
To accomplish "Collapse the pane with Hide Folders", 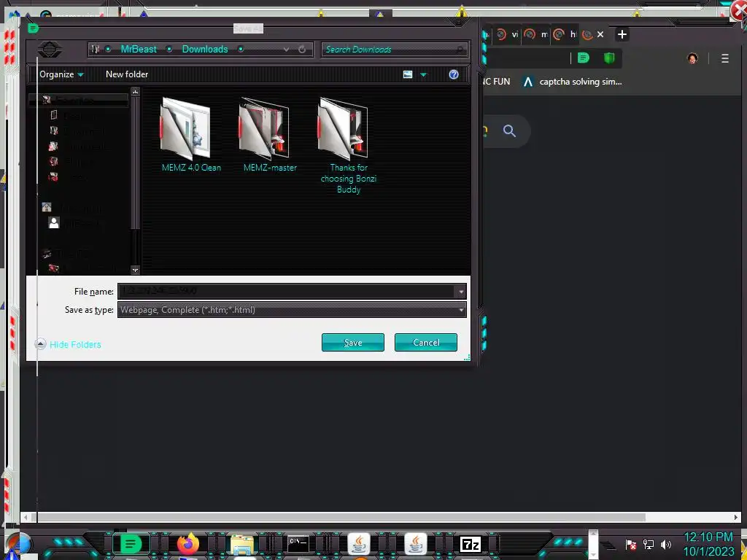I will pyautogui.click(x=68, y=344).
